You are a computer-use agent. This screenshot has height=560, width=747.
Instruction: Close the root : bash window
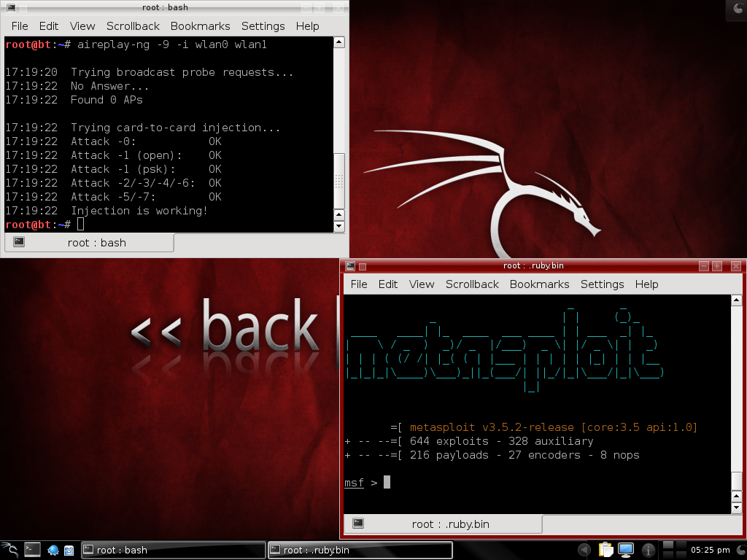(338, 7)
